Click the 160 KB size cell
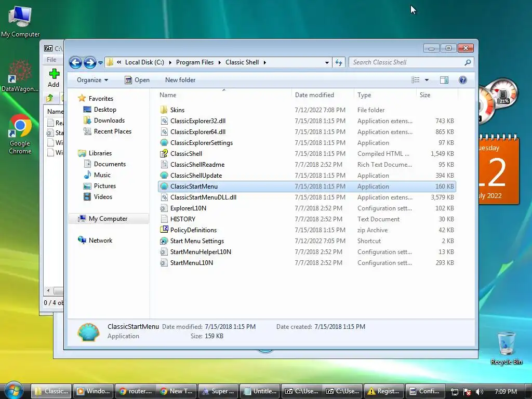 pyautogui.click(x=444, y=187)
